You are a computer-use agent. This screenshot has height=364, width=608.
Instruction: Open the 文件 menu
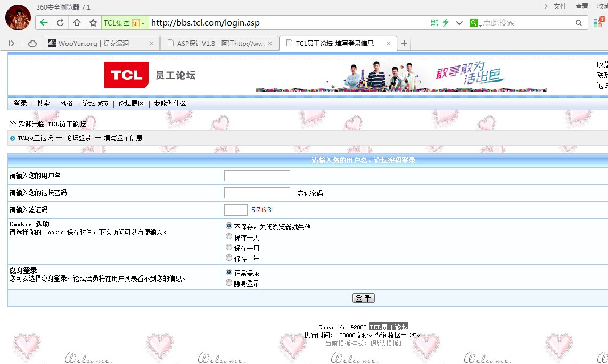tap(560, 6)
